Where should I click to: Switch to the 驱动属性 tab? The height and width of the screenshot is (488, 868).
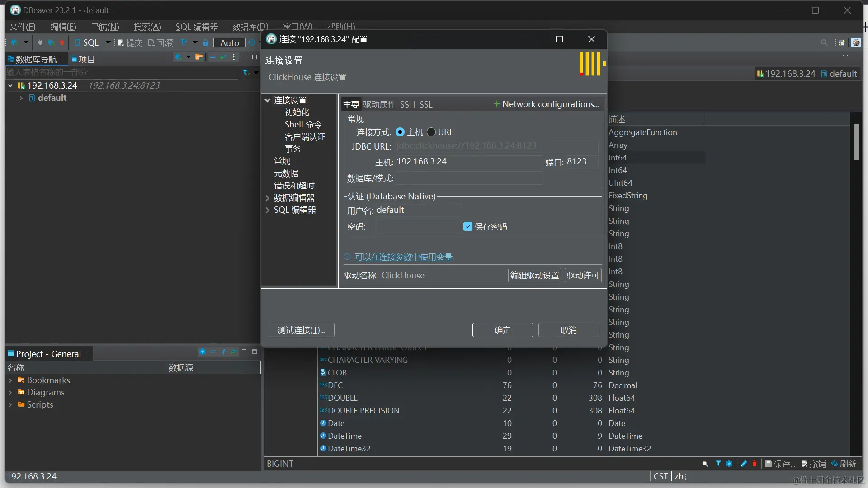tap(379, 104)
